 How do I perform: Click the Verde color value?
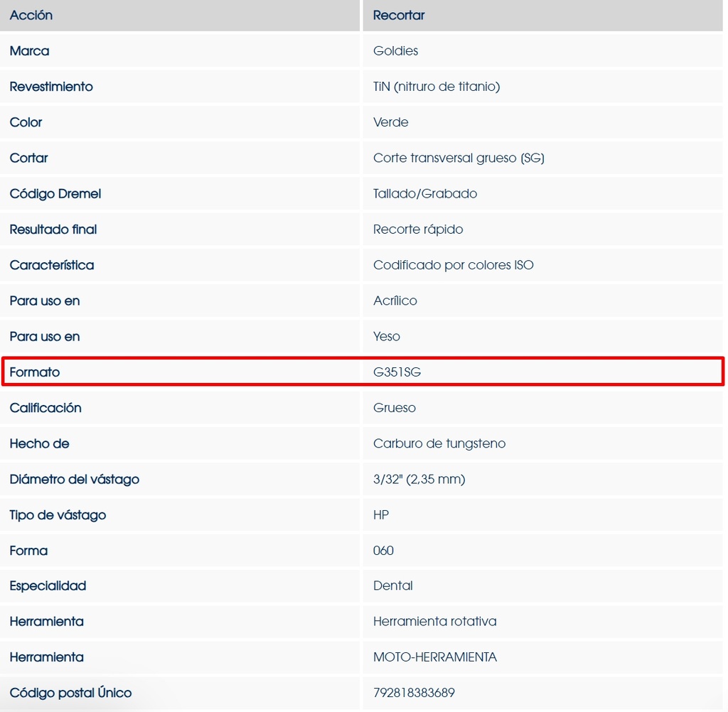[391, 122]
